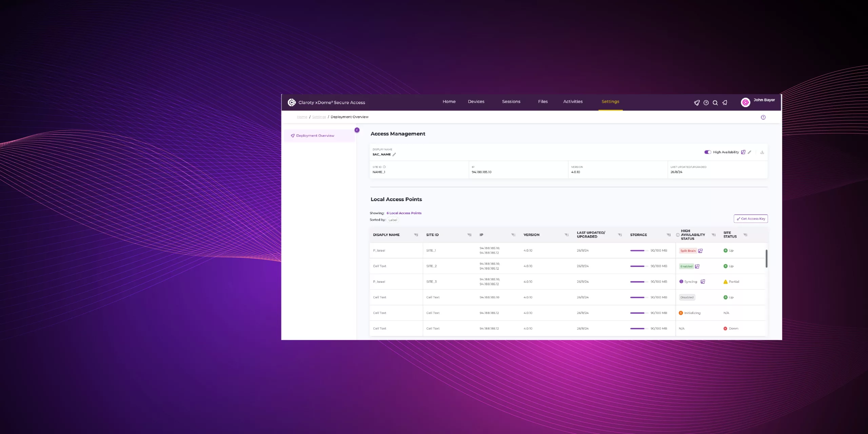This screenshot has height=434, width=868.
Task: Toggle the High Availability switch
Action: tap(708, 152)
